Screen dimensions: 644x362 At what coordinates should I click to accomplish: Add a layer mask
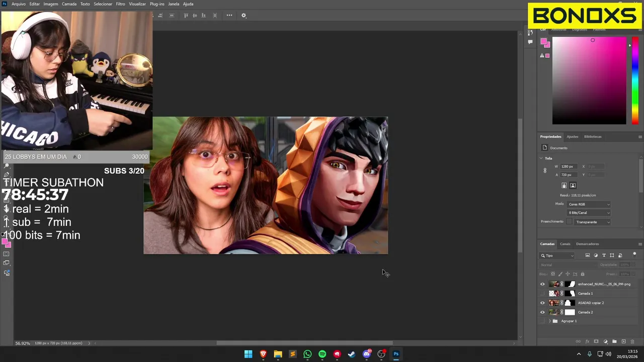[x=596, y=341]
